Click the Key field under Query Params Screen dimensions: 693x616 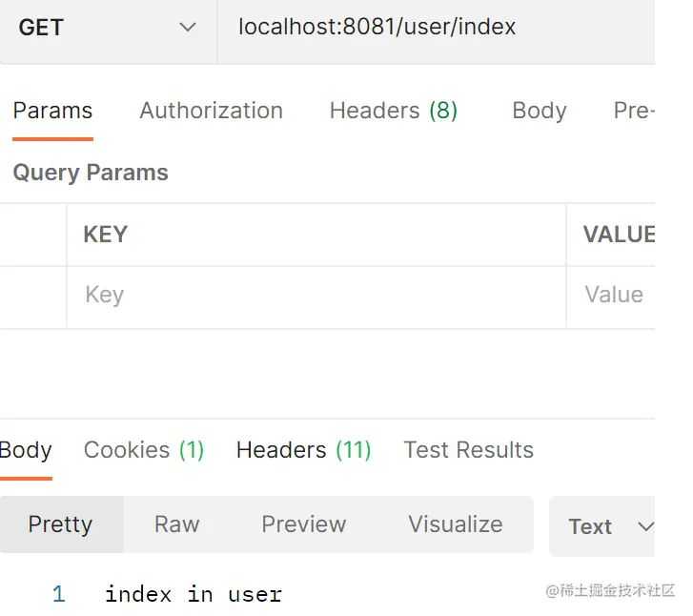pos(315,295)
